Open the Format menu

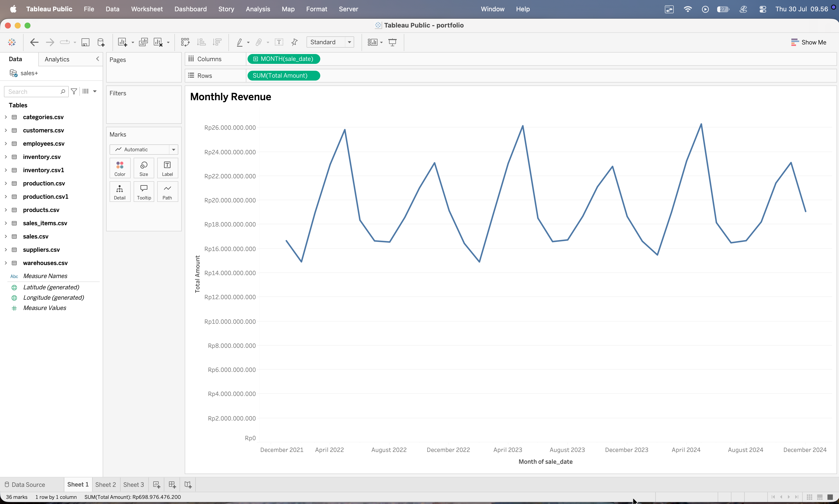point(316,9)
